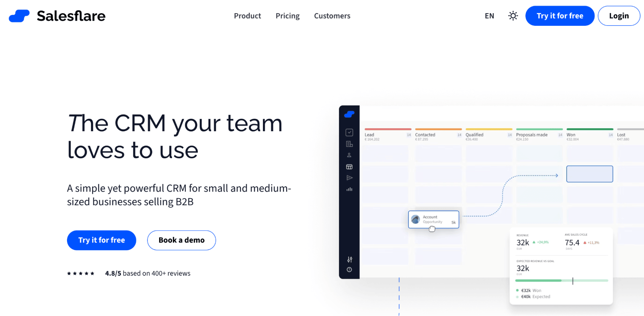Open the Opportunities pipeline board icon
The width and height of the screenshot is (644, 316).
coord(349,166)
